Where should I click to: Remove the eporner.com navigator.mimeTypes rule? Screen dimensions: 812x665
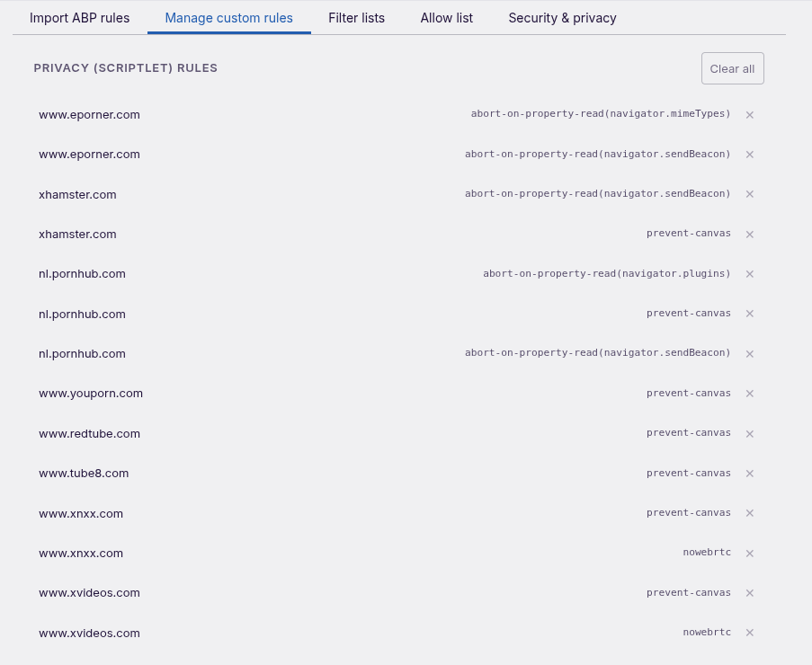749,115
